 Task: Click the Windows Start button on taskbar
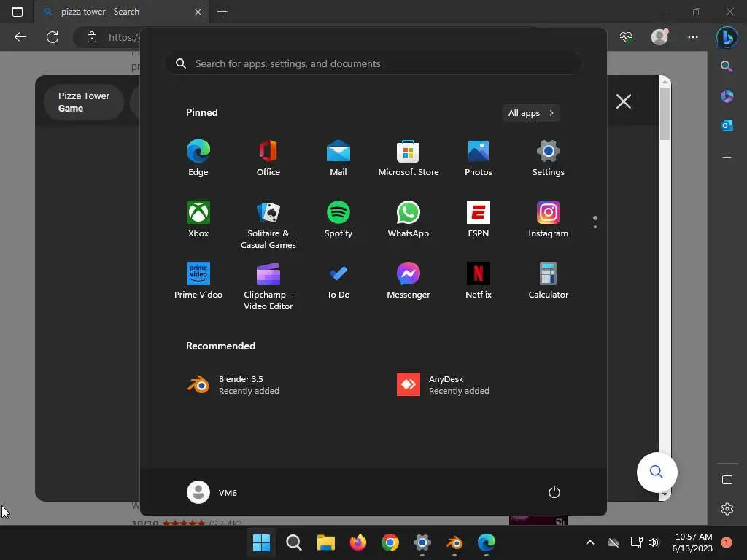coord(261,542)
